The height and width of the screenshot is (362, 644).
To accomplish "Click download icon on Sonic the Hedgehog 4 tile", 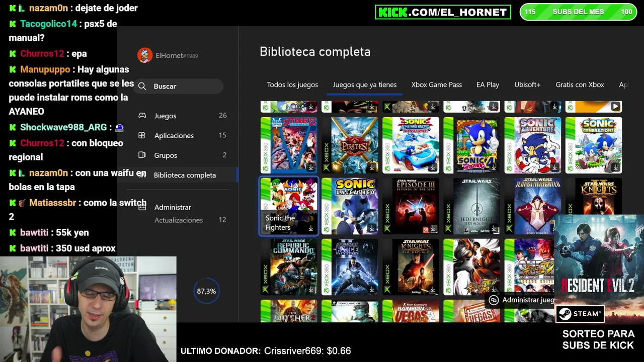I will coord(494,167).
